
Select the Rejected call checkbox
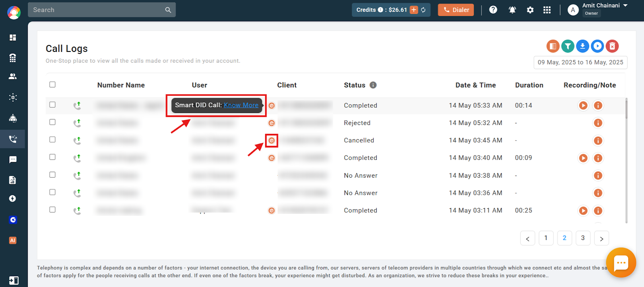click(x=52, y=122)
